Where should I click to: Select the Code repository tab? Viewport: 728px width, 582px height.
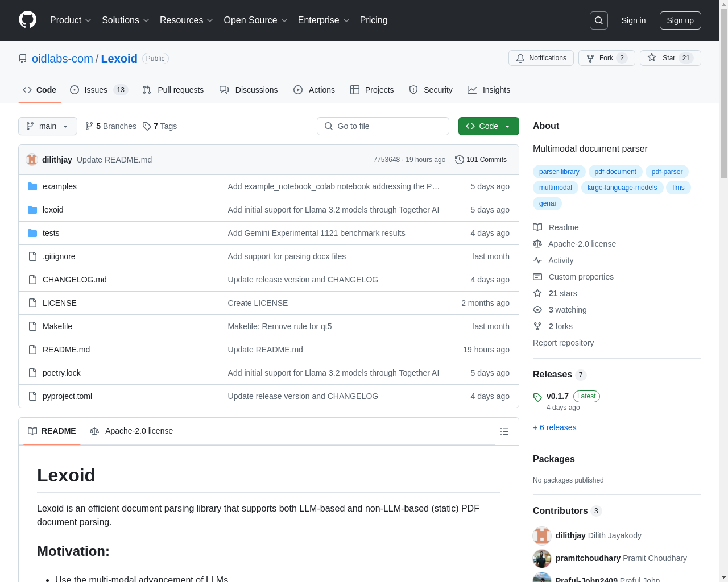39,90
